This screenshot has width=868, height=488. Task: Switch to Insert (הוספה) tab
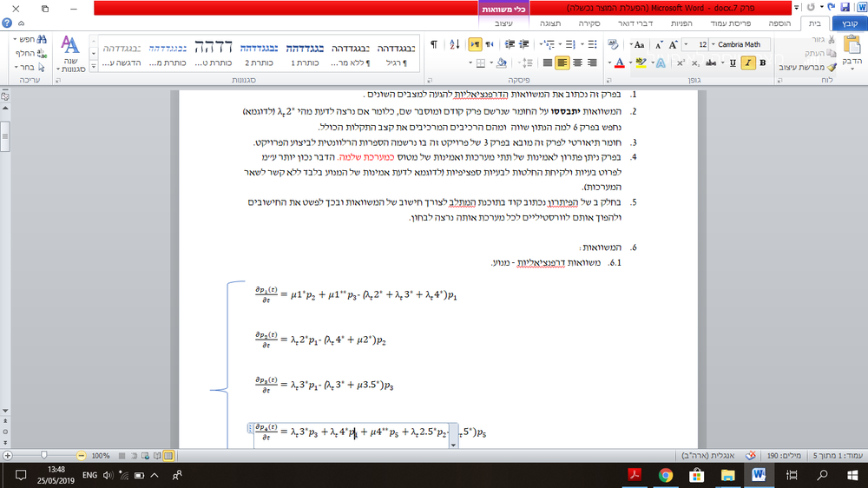click(x=779, y=23)
